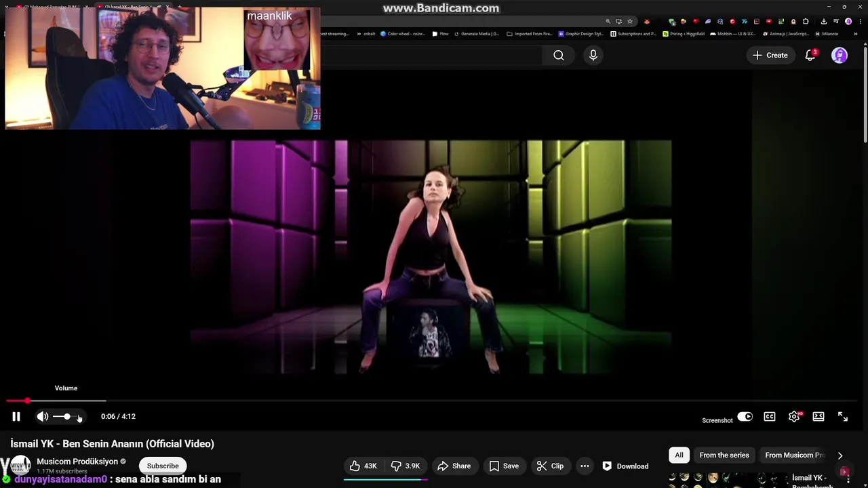The height and width of the screenshot is (488, 868).
Task: Pause the video with the pause button
Action: point(16,417)
